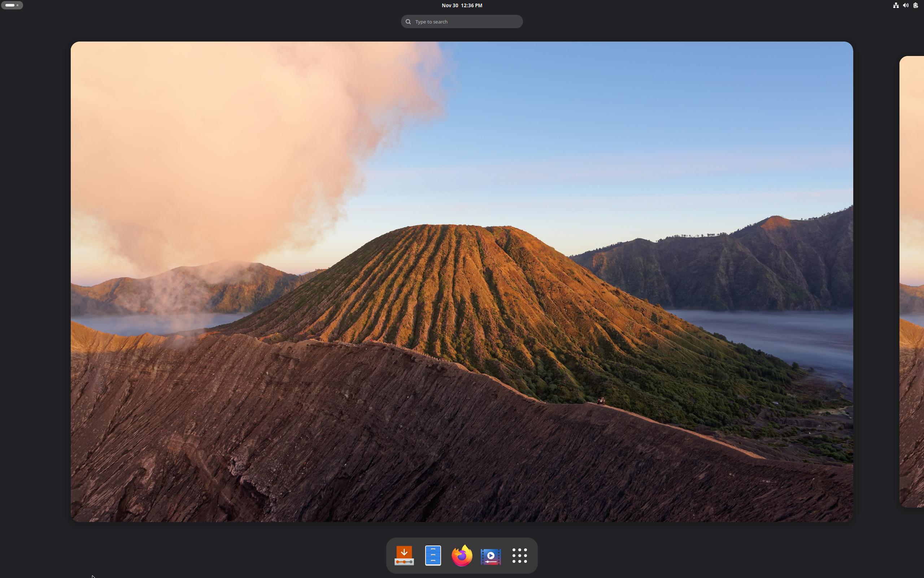The image size is (924, 578).
Task: Launch the installer app from the dock
Action: click(x=404, y=556)
